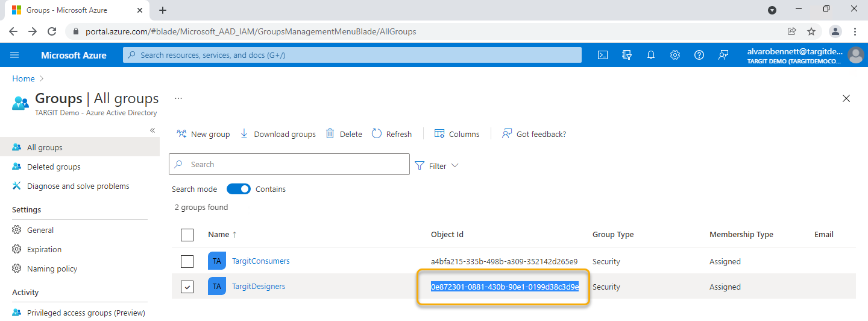
Task: Open the blade's more options ellipsis
Action: coord(178,98)
